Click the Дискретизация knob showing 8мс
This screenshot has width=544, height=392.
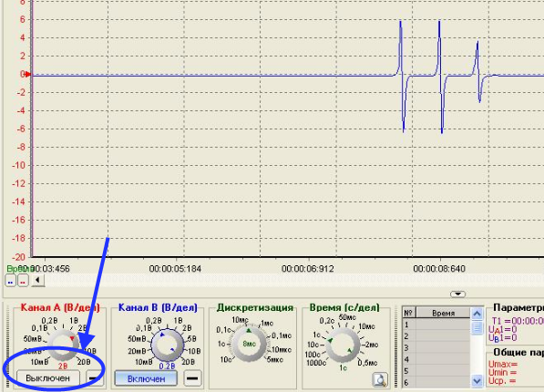pos(250,344)
